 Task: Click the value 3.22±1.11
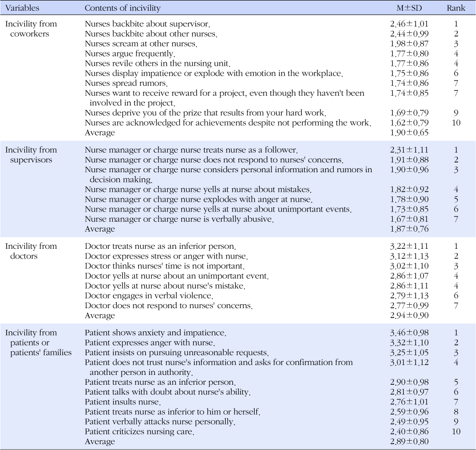point(409,246)
